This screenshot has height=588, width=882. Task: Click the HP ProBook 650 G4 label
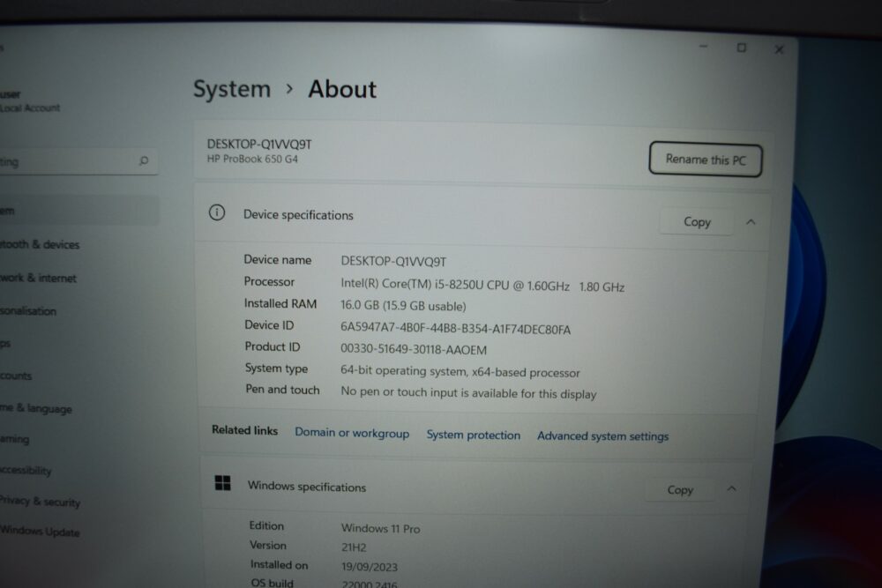pos(252,159)
